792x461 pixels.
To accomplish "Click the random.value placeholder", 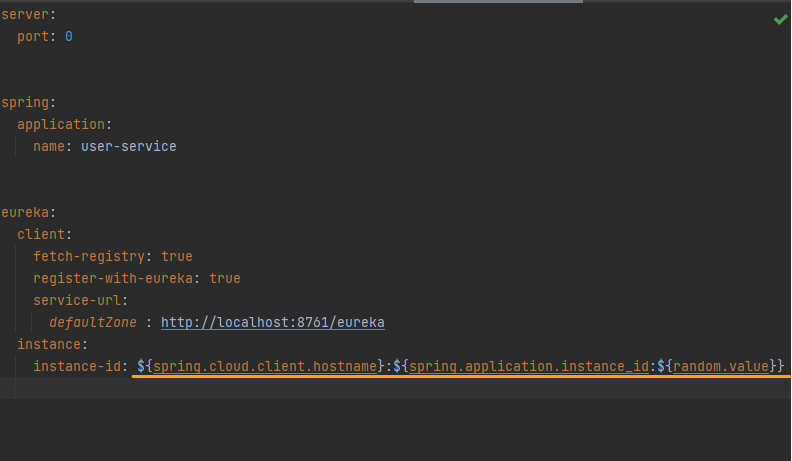I will tap(721, 366).
